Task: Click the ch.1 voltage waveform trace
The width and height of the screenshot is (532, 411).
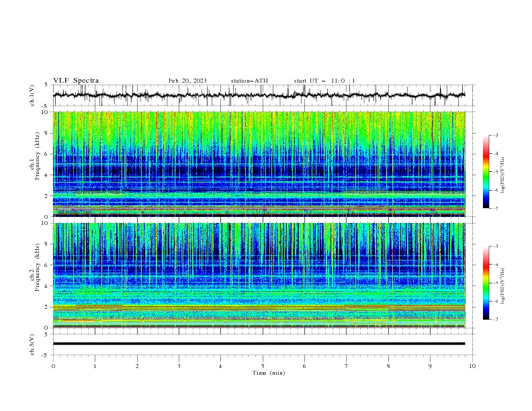Action: tap(259, 95)
